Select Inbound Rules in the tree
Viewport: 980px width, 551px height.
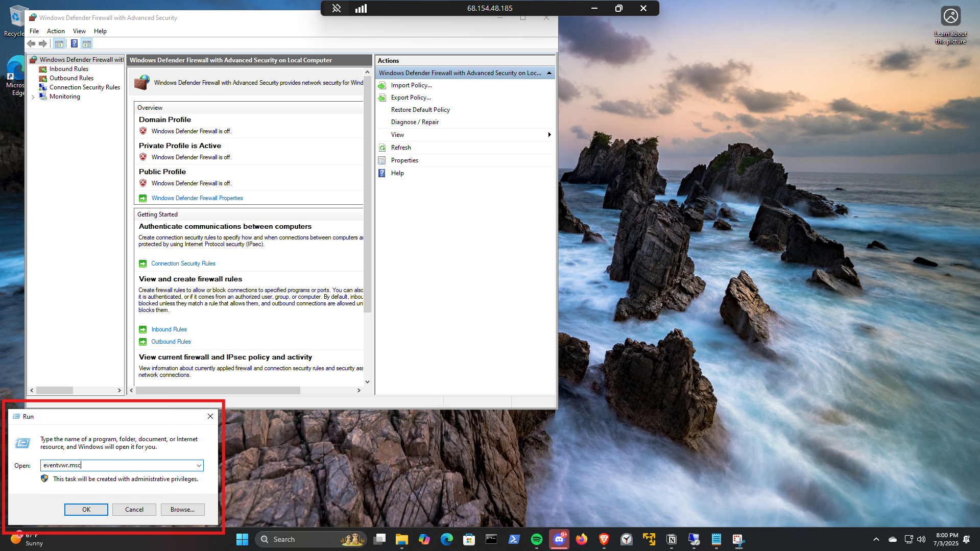pyautogui.click(x=69, y=69)
